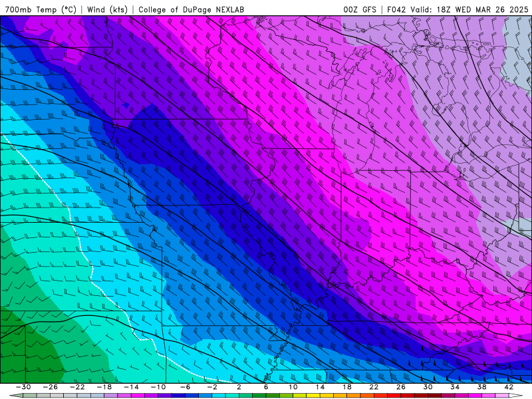This screenshot has height=399, width=532.
Task: Click the '-10' color bar label
Action: [158, 387]
